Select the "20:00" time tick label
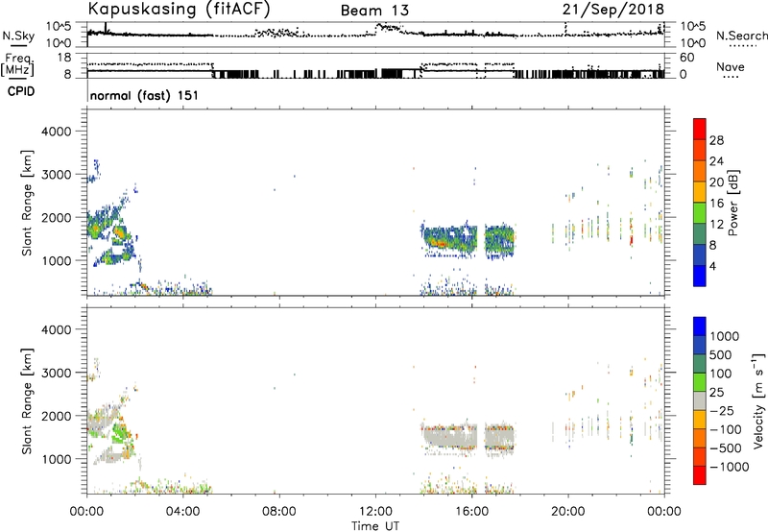The image size is (768, 532). [x=568, y=512]
